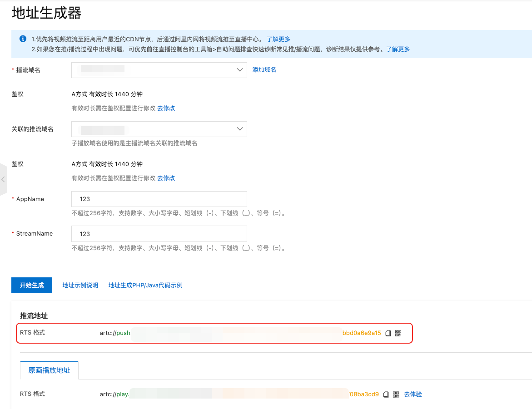Screen dimensions: 532x409
Task: Focus the StreamName input field
Action: [159, 234]
